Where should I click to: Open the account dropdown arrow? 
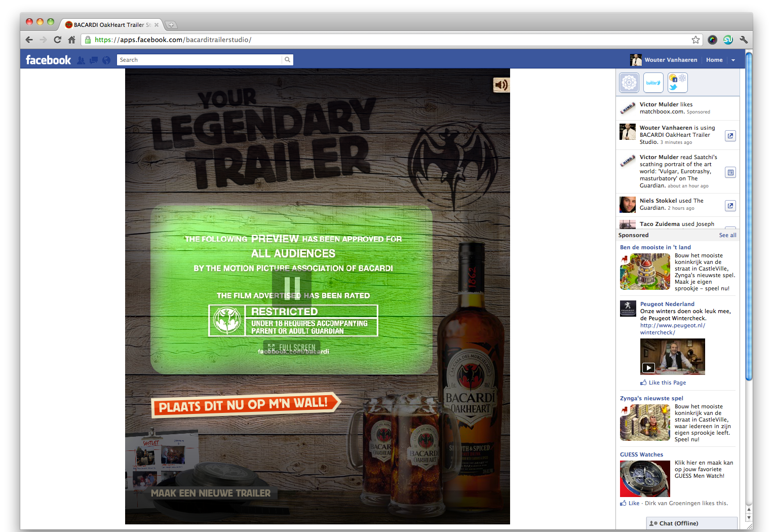(733, 60)
